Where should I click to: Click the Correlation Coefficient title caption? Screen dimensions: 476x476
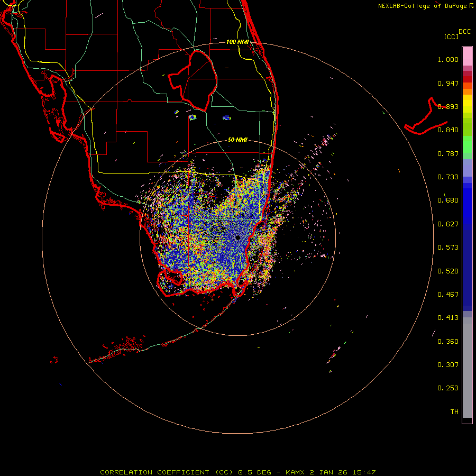237,472
